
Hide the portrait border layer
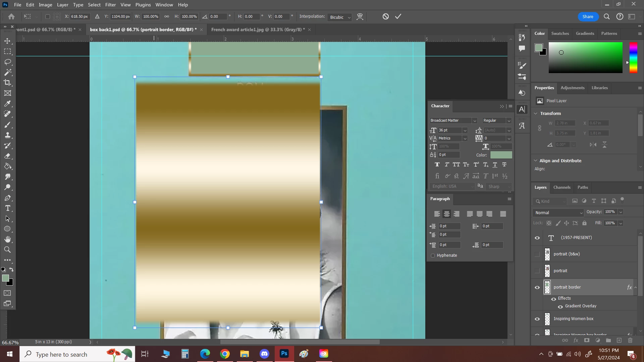(x=537, y=287)
